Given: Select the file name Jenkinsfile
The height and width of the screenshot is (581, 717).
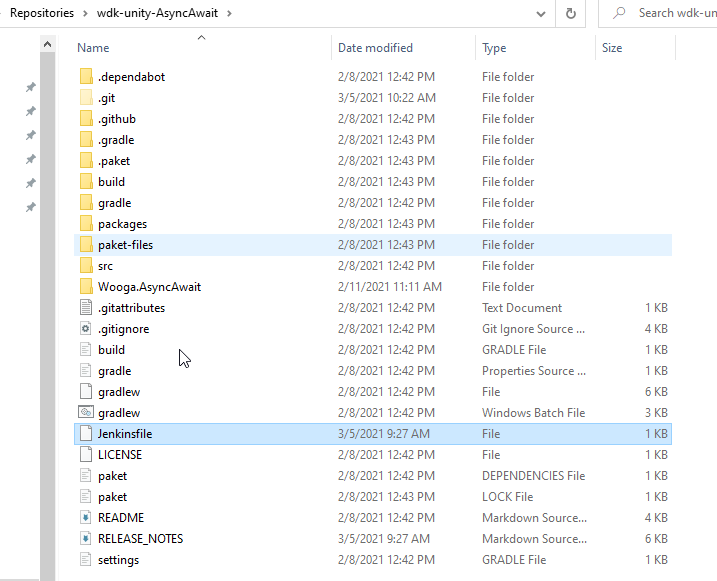Looking at the screenshot, I should (125, 434).
